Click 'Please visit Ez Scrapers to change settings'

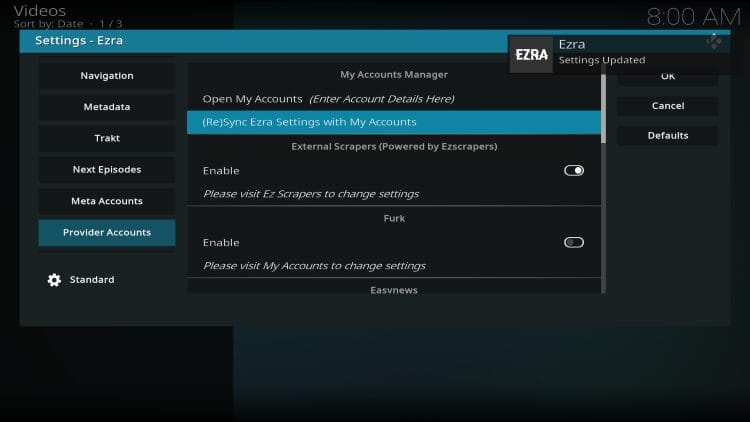point(311,194)
